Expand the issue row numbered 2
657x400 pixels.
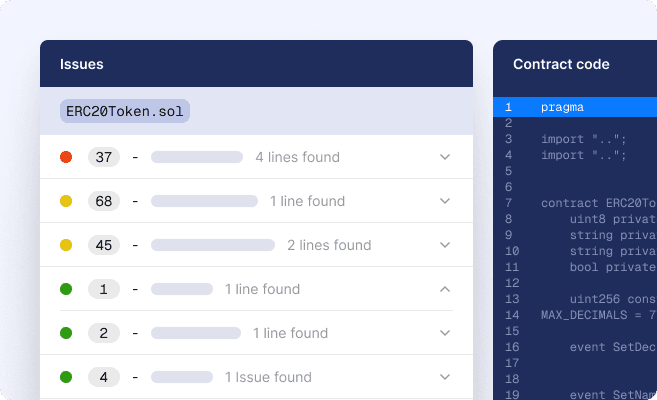coord(445,333)
